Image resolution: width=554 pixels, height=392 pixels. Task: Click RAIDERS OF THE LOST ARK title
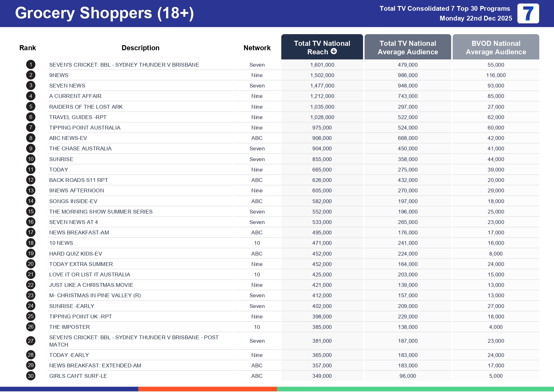pos(86,107)
